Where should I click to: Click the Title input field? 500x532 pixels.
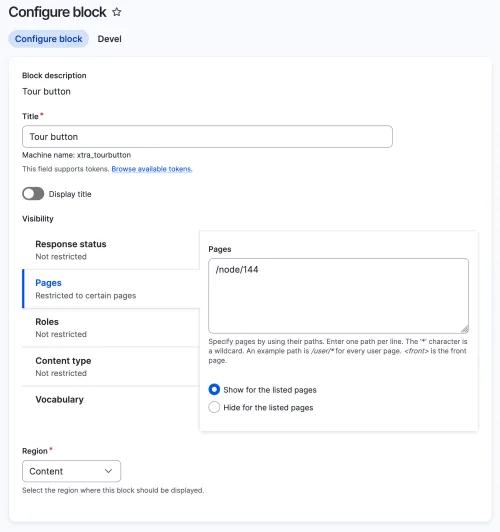click(207, 137)
